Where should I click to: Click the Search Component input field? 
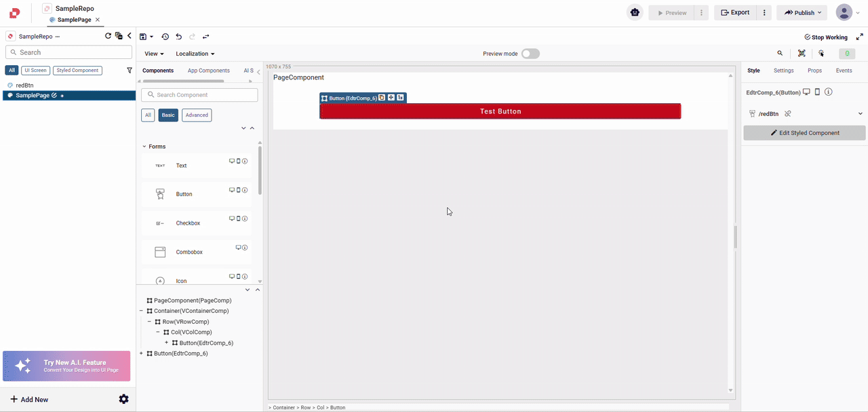click(x=199, y=95)
